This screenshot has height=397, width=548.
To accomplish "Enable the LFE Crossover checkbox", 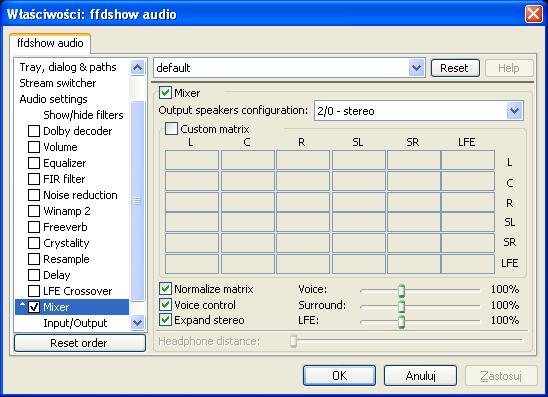I will pyautogui.click(x=34, y=291).
